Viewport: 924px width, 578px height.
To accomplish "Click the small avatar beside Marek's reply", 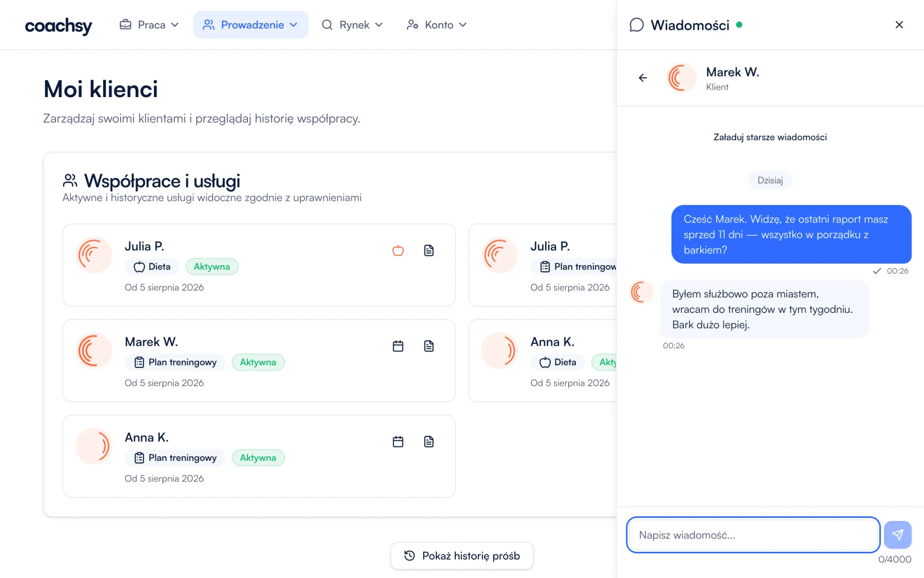I will pos(641,292).
